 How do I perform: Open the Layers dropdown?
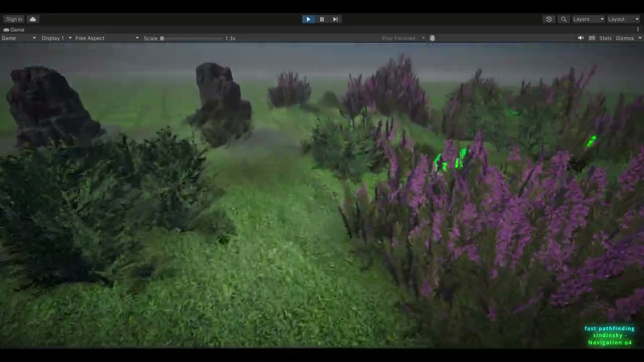[587, 19]
